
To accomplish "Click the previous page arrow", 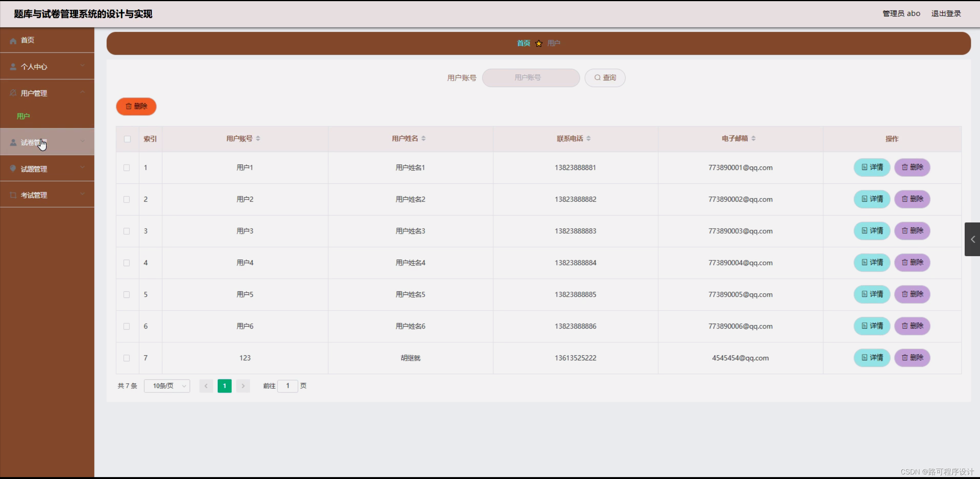I will tap(206, 386).
